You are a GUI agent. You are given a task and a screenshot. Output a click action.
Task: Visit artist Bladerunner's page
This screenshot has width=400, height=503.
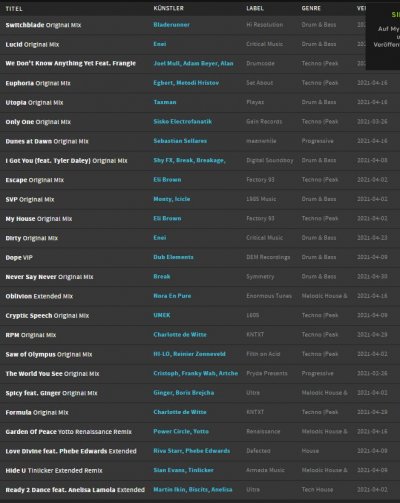coord(171,25)
